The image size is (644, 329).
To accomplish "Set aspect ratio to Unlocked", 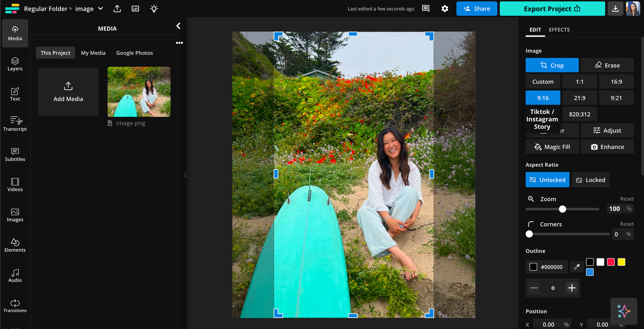I will click(x=547, y=180).
